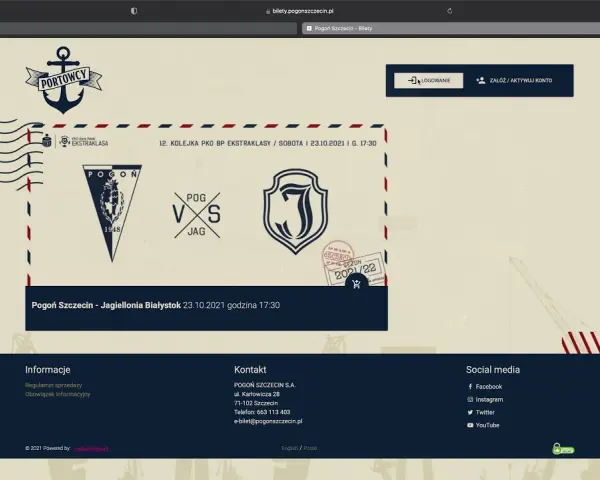Click the browser privacy shield icon

point(134,11)
